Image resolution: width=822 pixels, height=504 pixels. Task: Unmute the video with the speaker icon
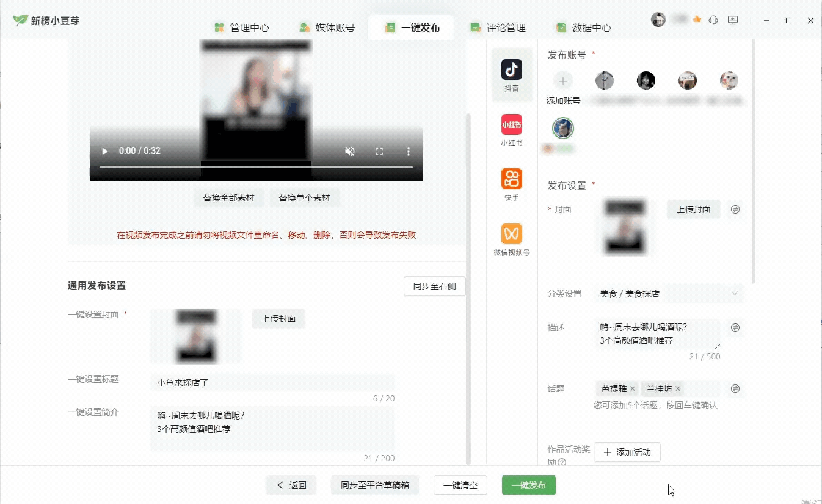point(350,151)
